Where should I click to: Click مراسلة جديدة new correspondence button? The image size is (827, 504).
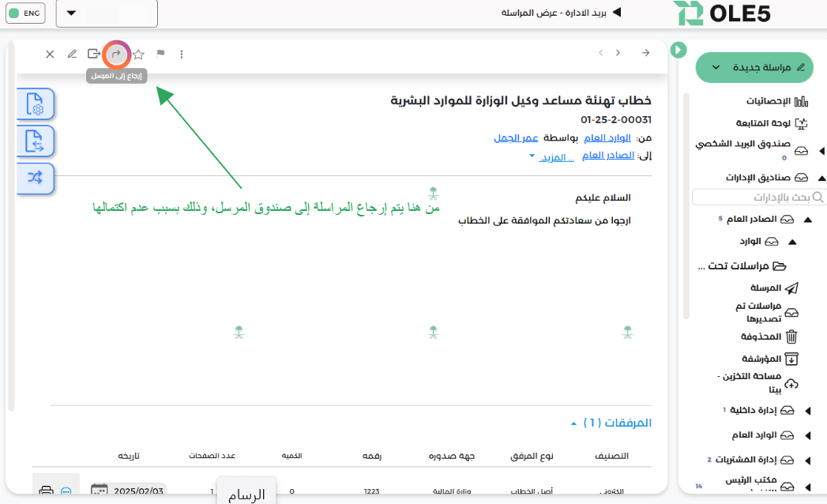(x=754, y=68)
